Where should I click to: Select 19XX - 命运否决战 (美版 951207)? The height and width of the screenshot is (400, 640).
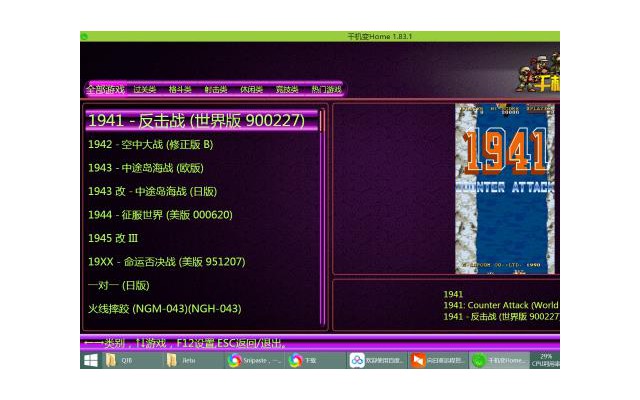[x=167, y=262]
